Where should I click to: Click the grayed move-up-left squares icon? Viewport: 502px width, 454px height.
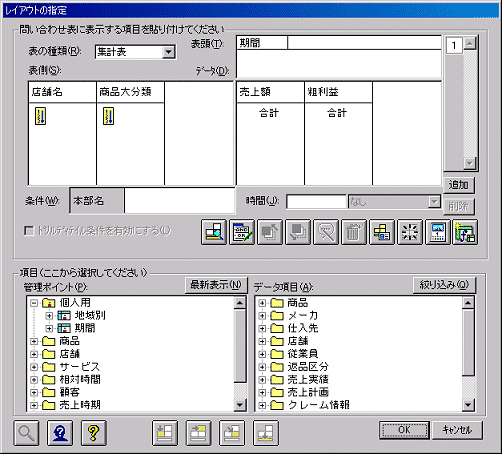(x=270, y=232)
